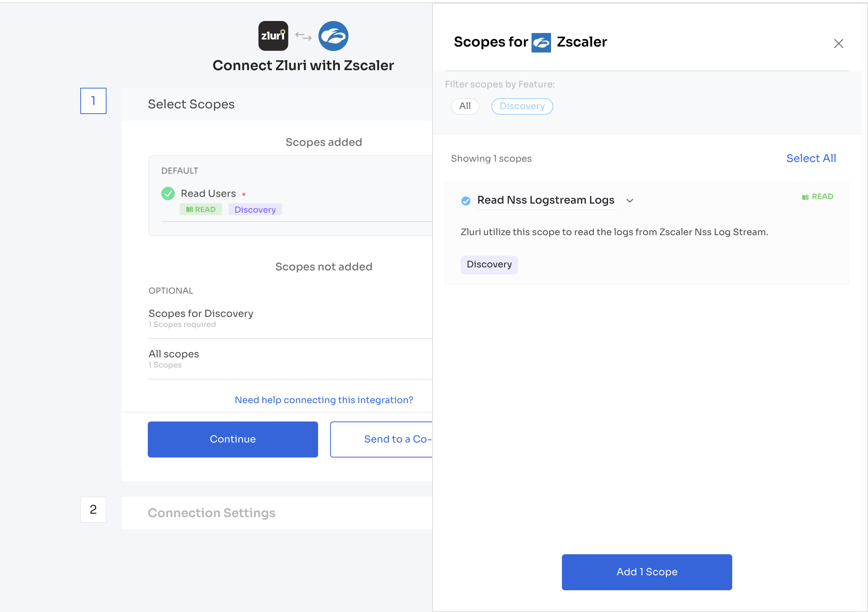Click the green checkmark next to Read Users

point(168,193)
